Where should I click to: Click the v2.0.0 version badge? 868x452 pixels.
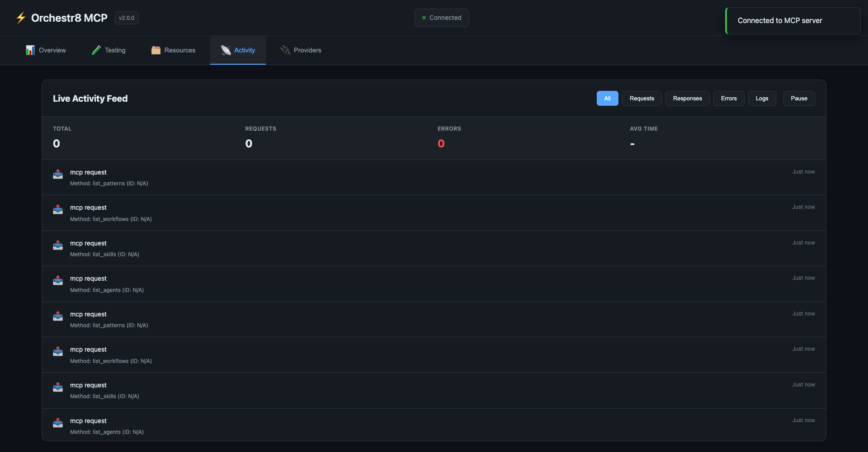tap(127, 18)
